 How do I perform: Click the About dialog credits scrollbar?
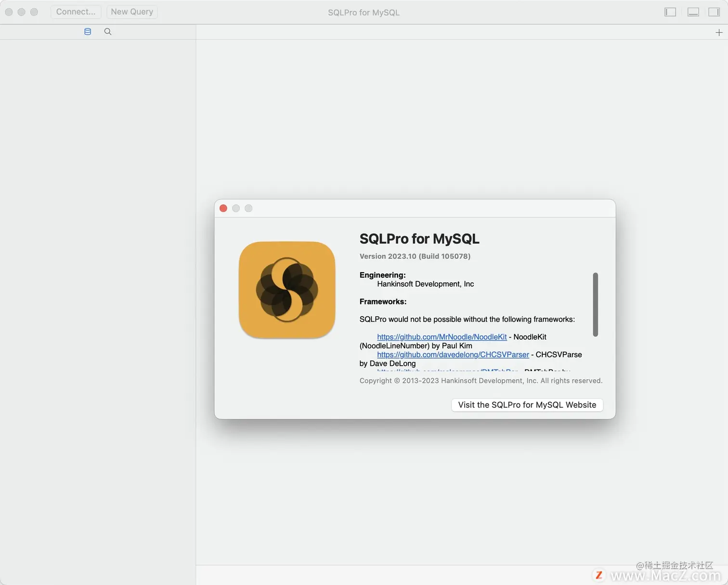596,305
